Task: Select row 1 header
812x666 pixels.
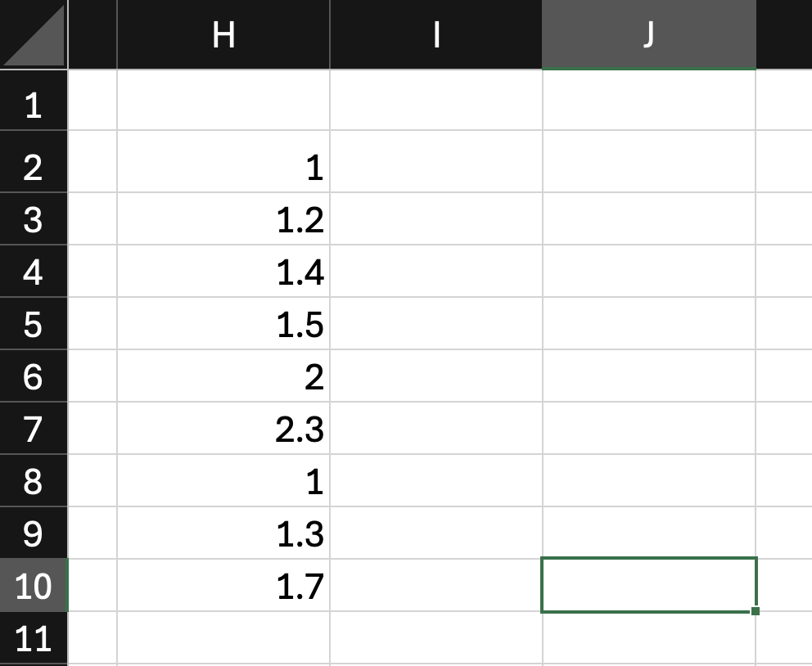Action: (x=34, y=100)
